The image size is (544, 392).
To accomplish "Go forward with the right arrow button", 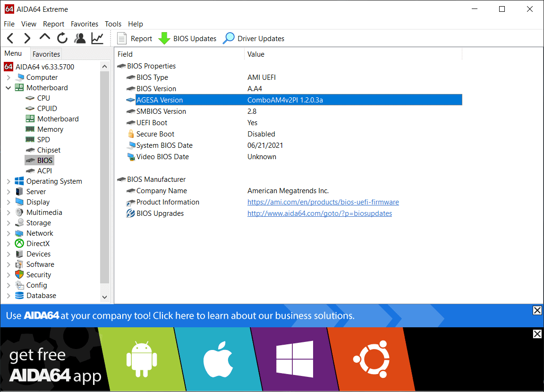I will pyautogui.click(x=27, y=38).
